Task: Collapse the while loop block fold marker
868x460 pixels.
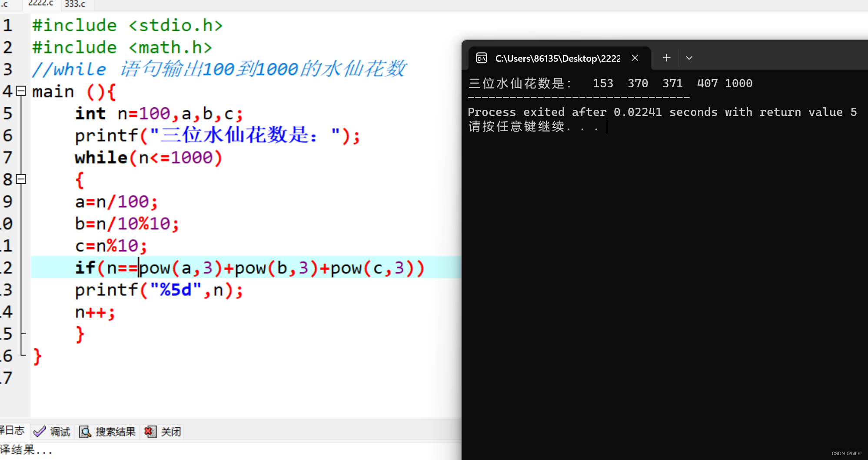Action: click(x=21, y=179)
